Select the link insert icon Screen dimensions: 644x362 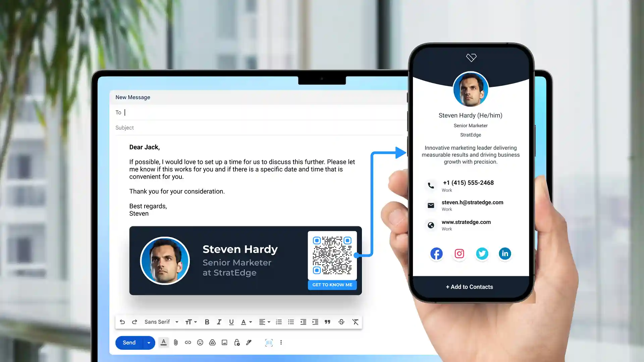click(x=187, y=343)
